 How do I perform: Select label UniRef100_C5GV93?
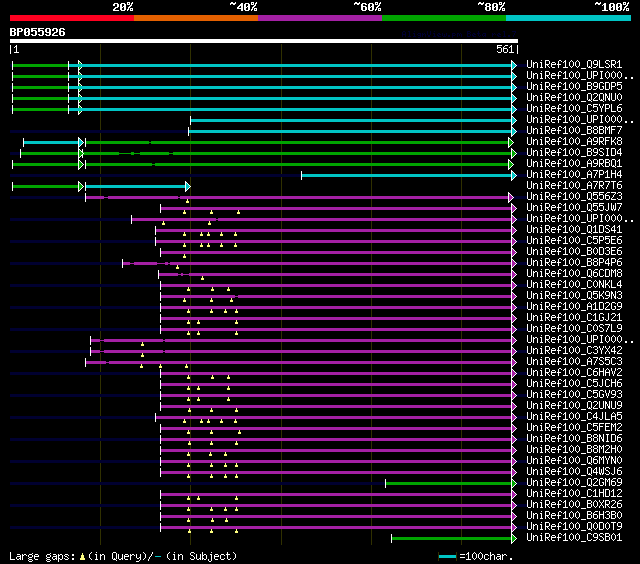click(574, 395)
